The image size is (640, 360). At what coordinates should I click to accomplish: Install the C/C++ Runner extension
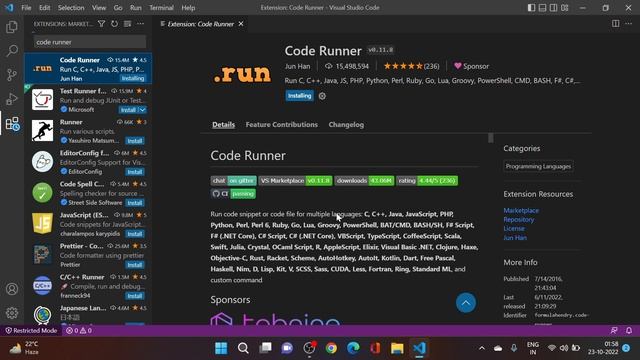[135, 296]
